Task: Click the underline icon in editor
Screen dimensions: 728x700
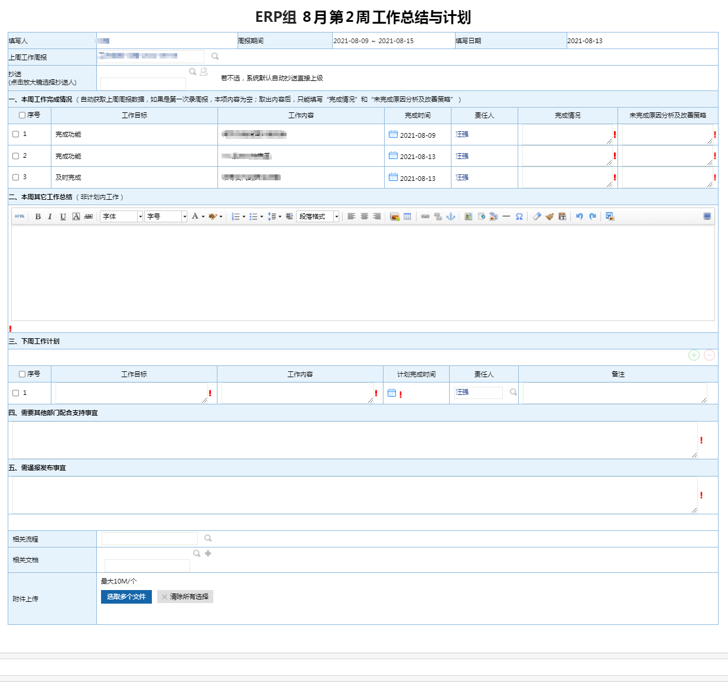Action: [x=63, y=216]
